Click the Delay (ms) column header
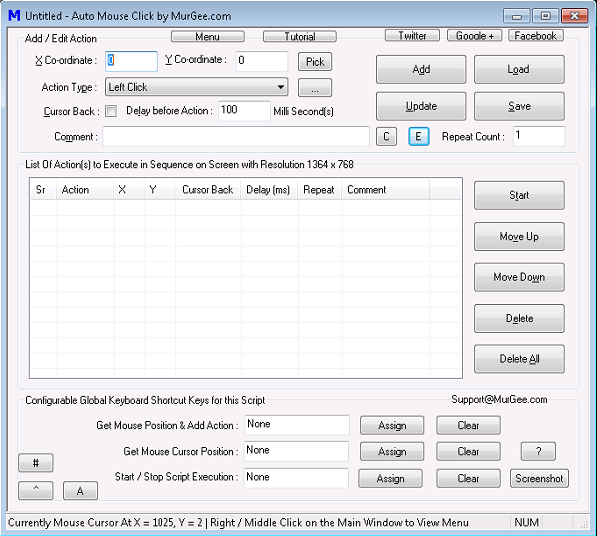 point(270,190)
